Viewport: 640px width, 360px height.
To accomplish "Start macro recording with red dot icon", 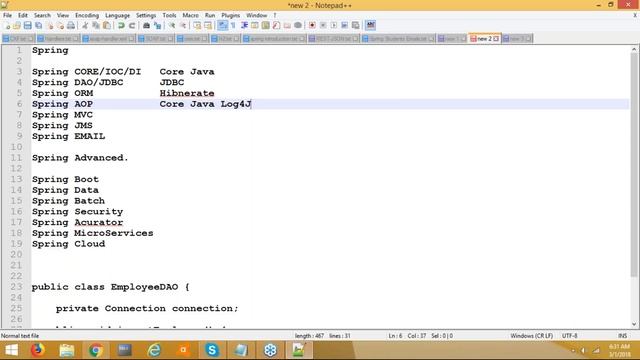I will (312, 25).
